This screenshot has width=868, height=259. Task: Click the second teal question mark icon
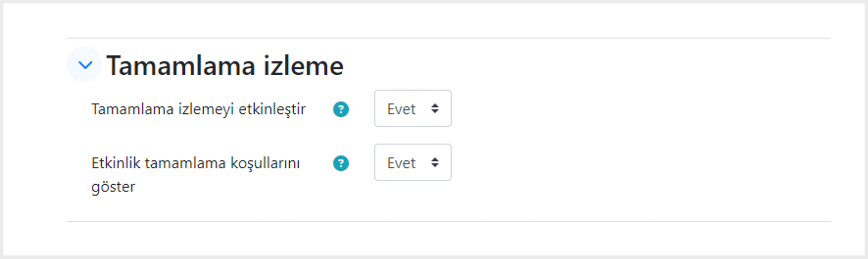click(x=341, y=163)
